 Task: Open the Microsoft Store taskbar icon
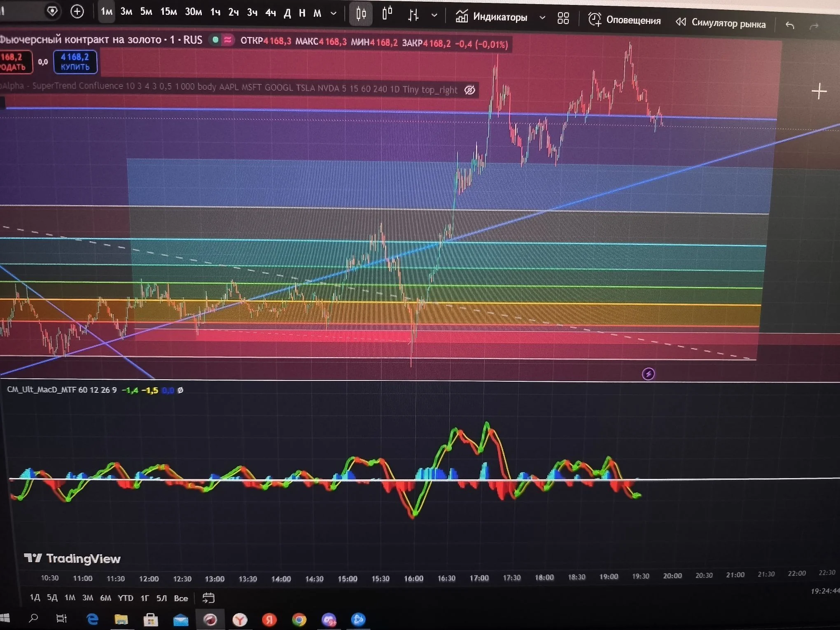(151, 619)
